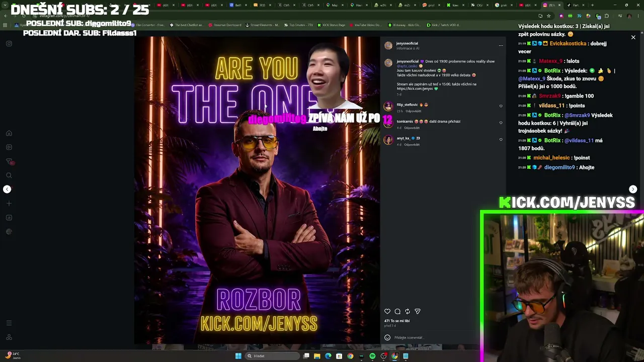Share the post with the paper plane icon
This screenshot has height=362, width=644.
418,312
